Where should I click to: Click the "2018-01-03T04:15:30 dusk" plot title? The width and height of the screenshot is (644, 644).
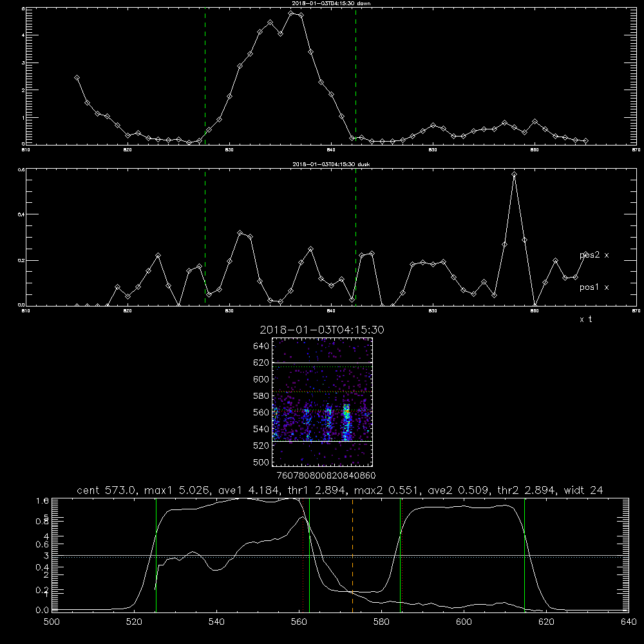click(x=331, y=164)
